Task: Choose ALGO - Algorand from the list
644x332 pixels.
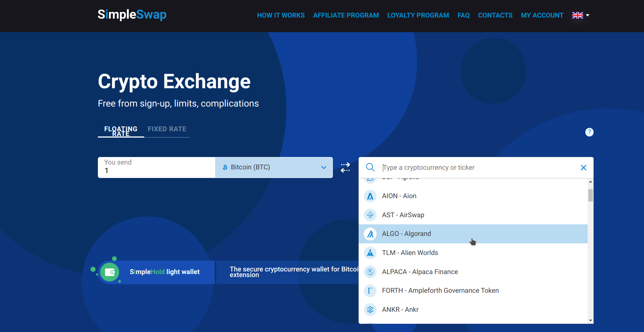Action: (x=406, y=234)
